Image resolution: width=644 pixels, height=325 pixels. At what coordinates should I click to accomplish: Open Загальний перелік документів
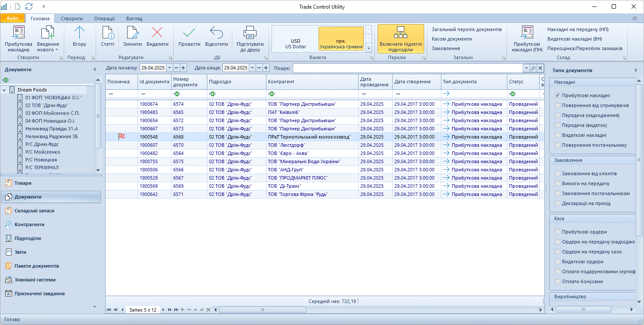pyautogui.click(x=467, y=29)
